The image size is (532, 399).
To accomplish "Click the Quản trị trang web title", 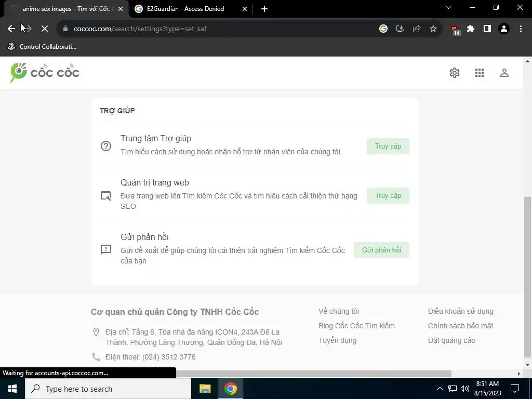I will (155, 182).
